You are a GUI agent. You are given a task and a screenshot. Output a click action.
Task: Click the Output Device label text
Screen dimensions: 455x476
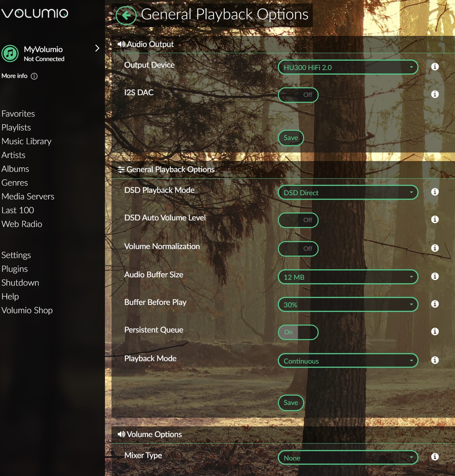149,65
